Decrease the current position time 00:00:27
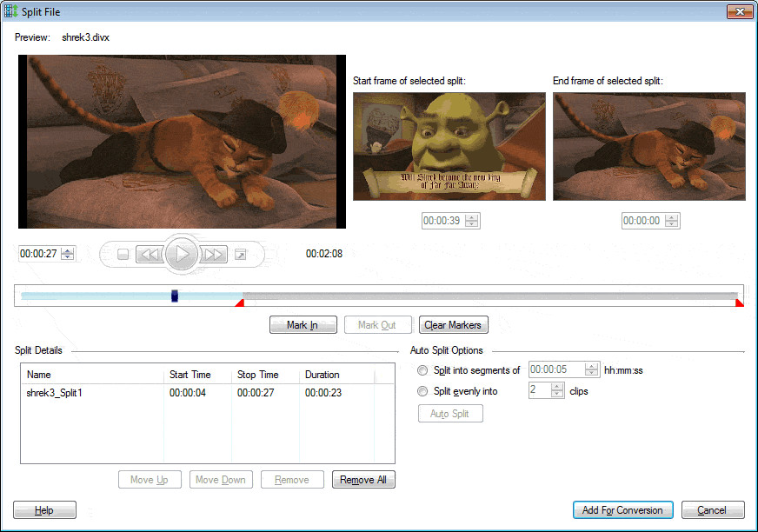 click(x=68, y=256)
